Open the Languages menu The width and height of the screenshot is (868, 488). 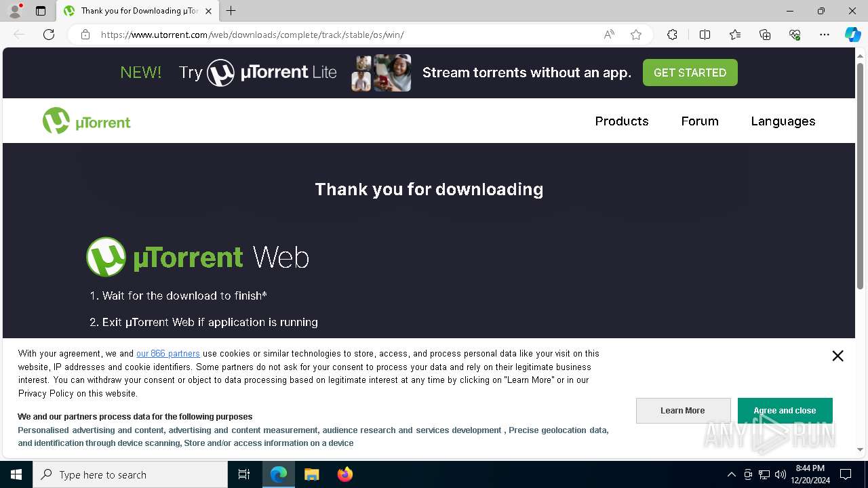[783, 121]
